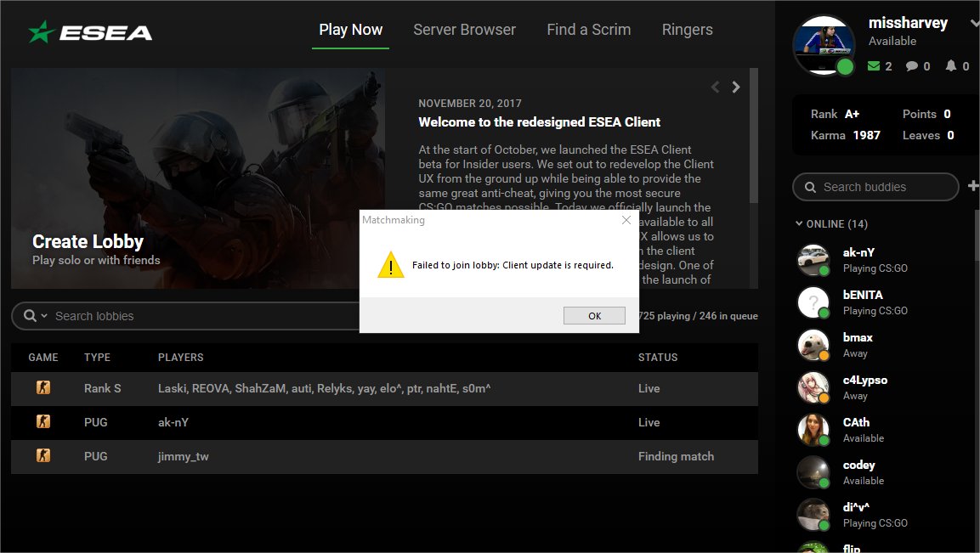
Task: Click the CS:GO icon in ak-nY row
Action: tap(43, 422)
